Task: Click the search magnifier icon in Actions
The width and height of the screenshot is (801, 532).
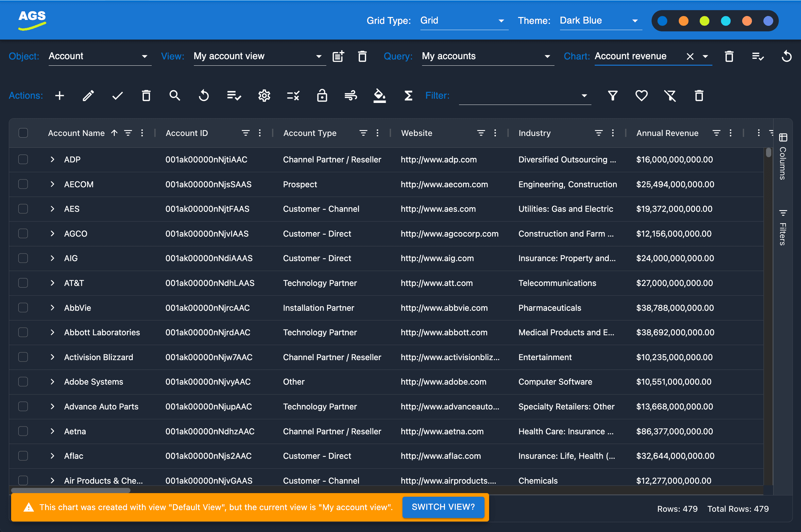Action: [175, 96]
